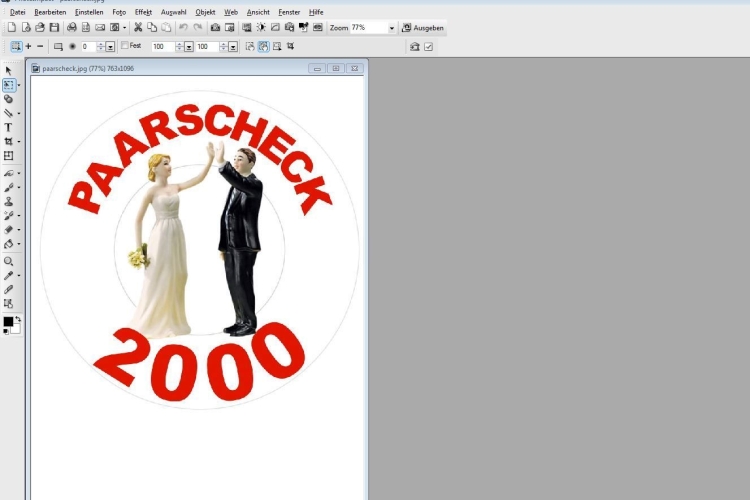Open the Zoom 77% dropdown
Screen dimensions: 750x500
tap(391, 28)
